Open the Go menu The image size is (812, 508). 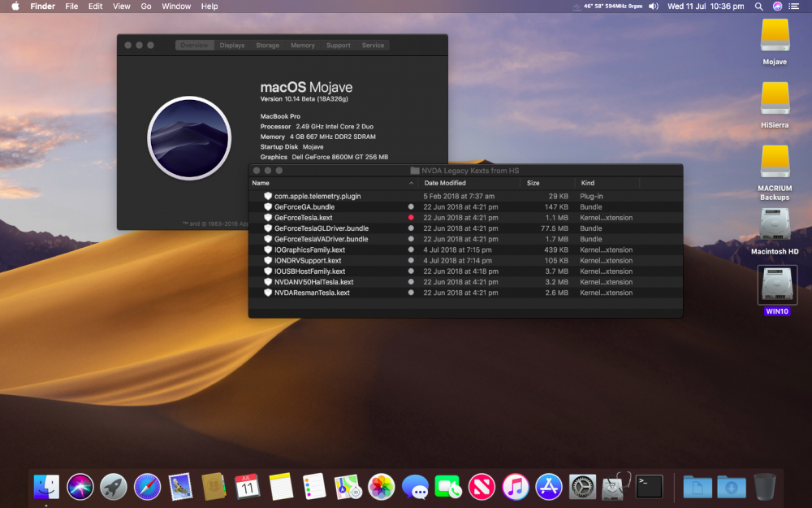[x=146, y=7]
